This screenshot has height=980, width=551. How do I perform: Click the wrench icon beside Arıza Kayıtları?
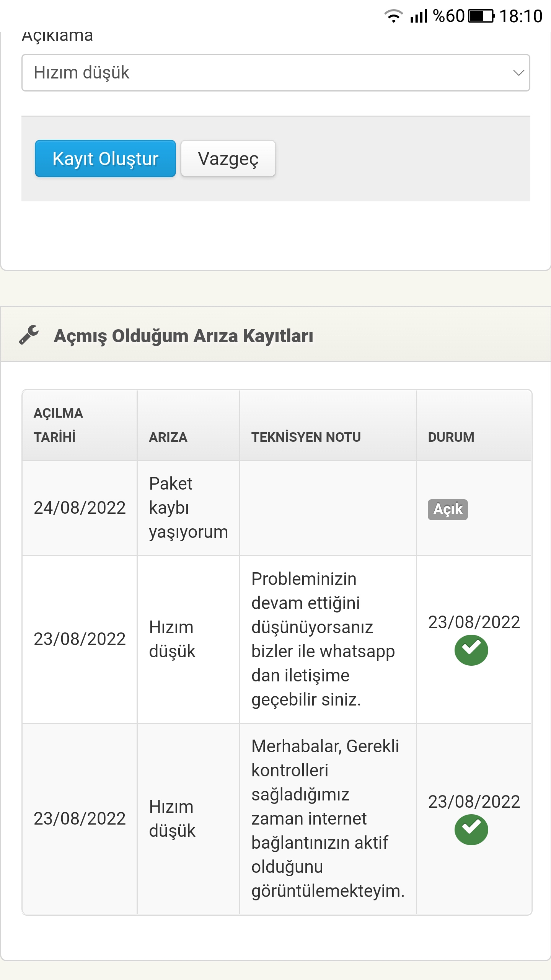point(29,335)
